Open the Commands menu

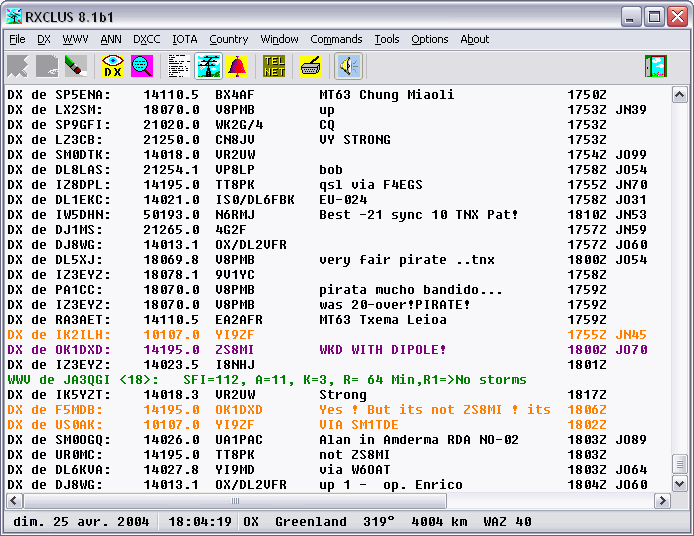[336, 39]
